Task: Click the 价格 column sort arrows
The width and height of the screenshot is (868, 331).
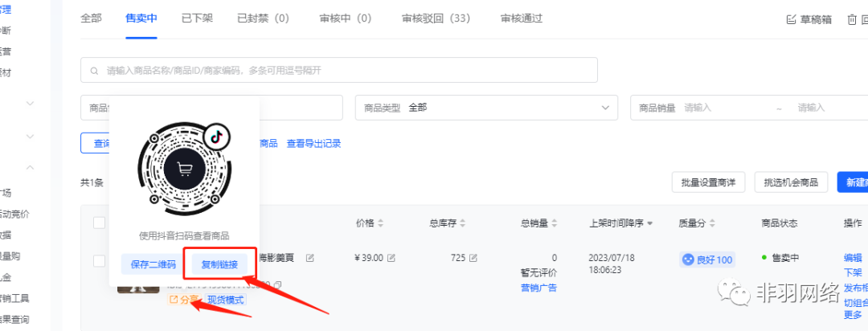Action: click(x=381, y=223)
